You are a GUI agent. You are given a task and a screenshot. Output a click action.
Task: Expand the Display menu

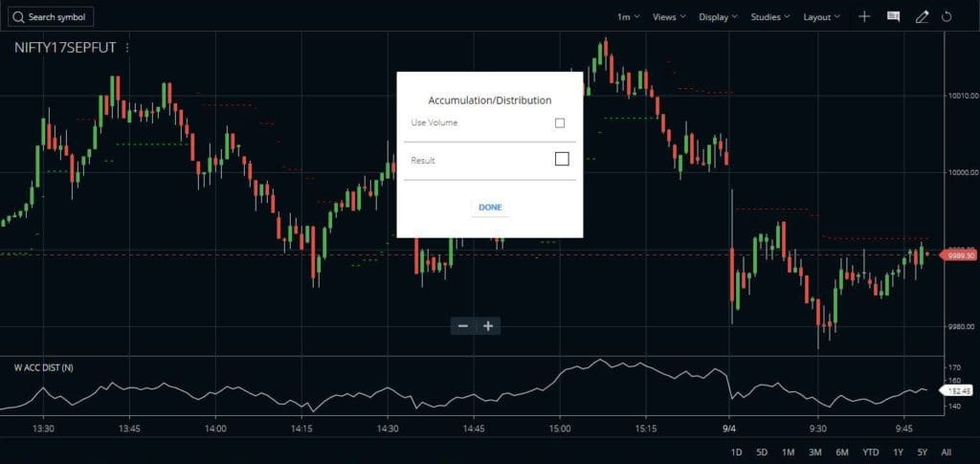[x=718, y=17]
